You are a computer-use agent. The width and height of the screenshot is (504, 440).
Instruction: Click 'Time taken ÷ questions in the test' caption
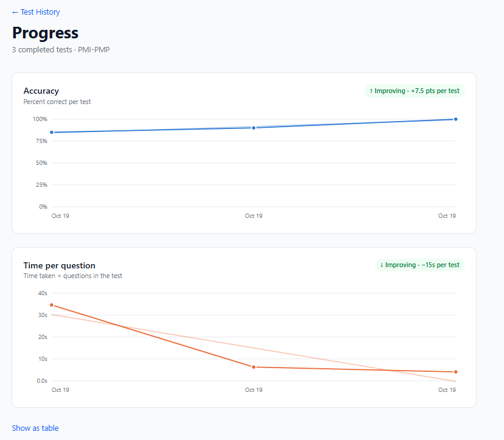(x=72, y=276)
